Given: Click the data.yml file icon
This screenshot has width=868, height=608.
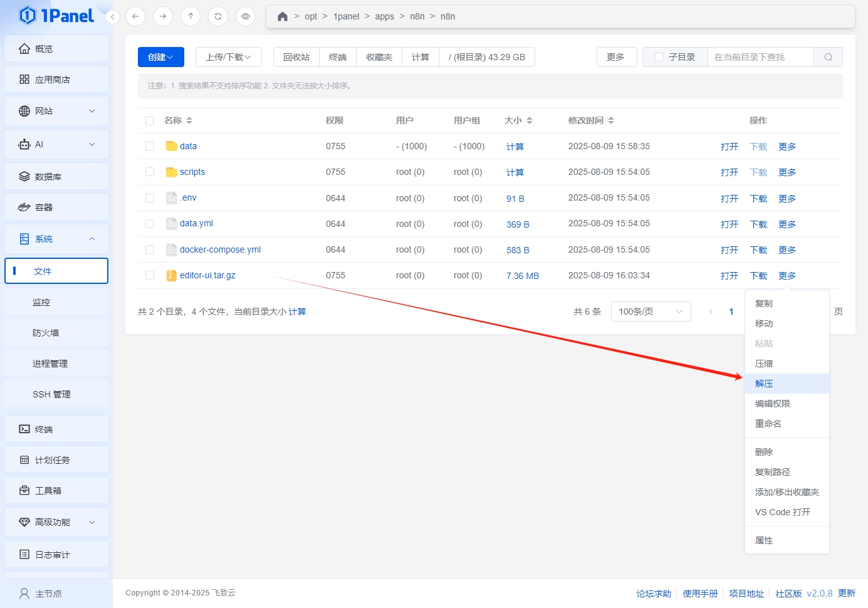Looking at the screenshot, I should point(171,223).
